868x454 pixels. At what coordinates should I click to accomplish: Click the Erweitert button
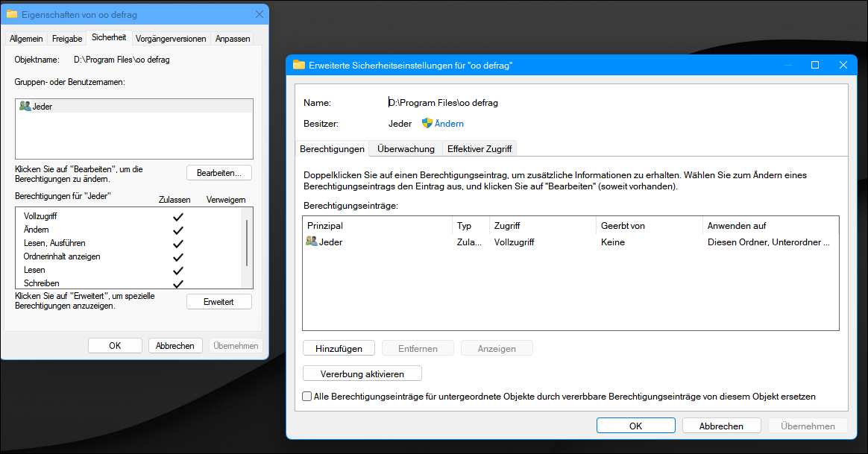point(219,302)
